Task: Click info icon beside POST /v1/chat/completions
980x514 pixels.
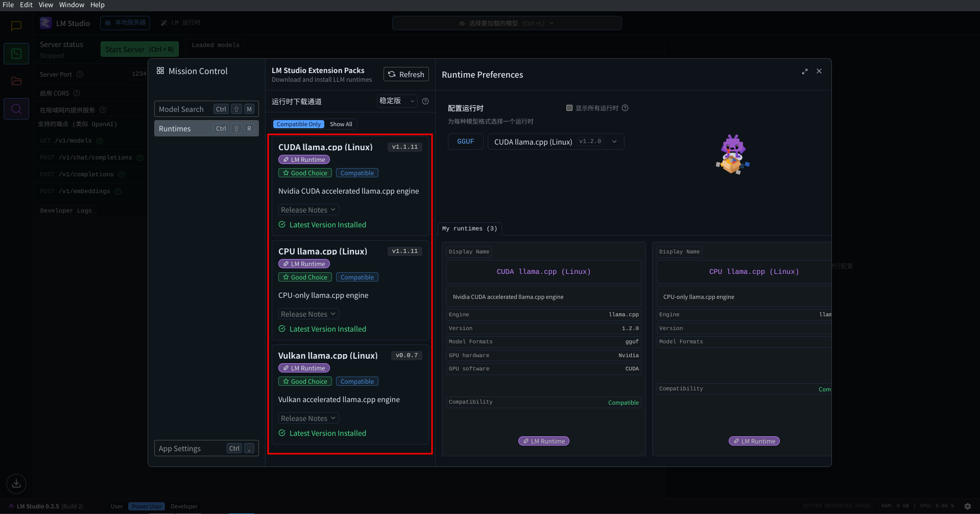Action: (140, 157)
